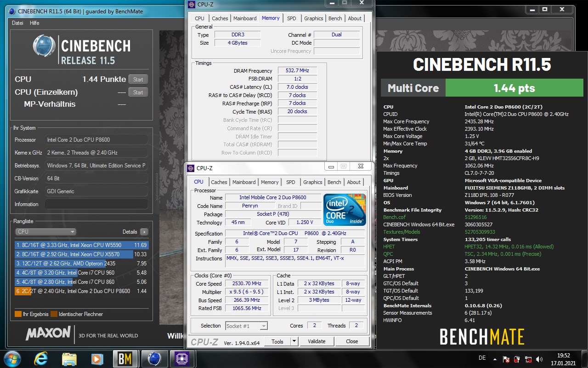Open the Hilfe menu in Cinebench
The image size is (588, 368).
(34, 23)
